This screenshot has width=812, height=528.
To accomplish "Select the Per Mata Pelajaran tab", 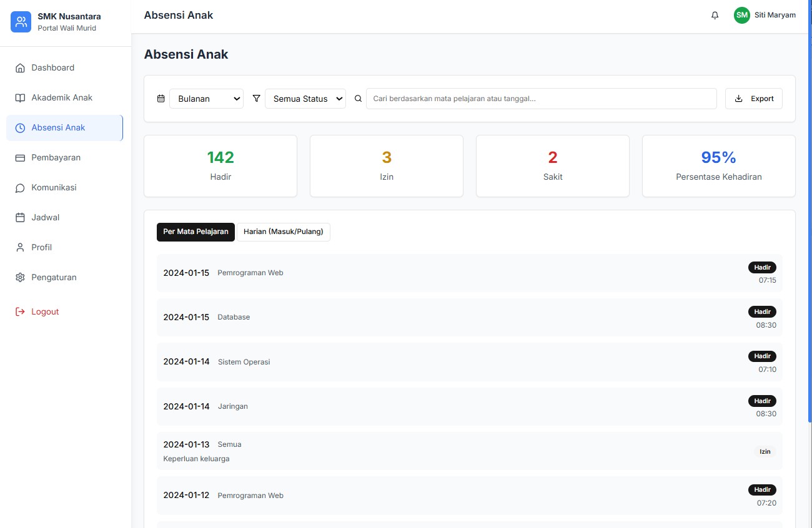I will [196, 232].
